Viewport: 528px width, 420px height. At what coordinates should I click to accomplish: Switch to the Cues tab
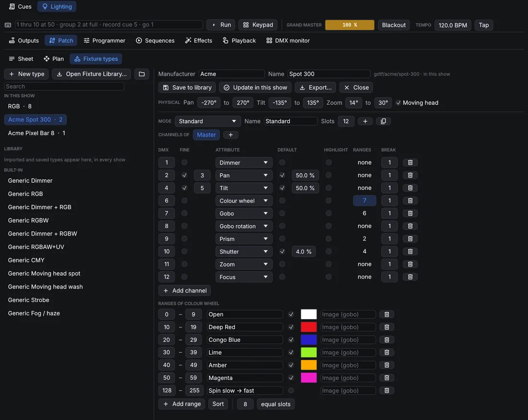coord(20,6)
